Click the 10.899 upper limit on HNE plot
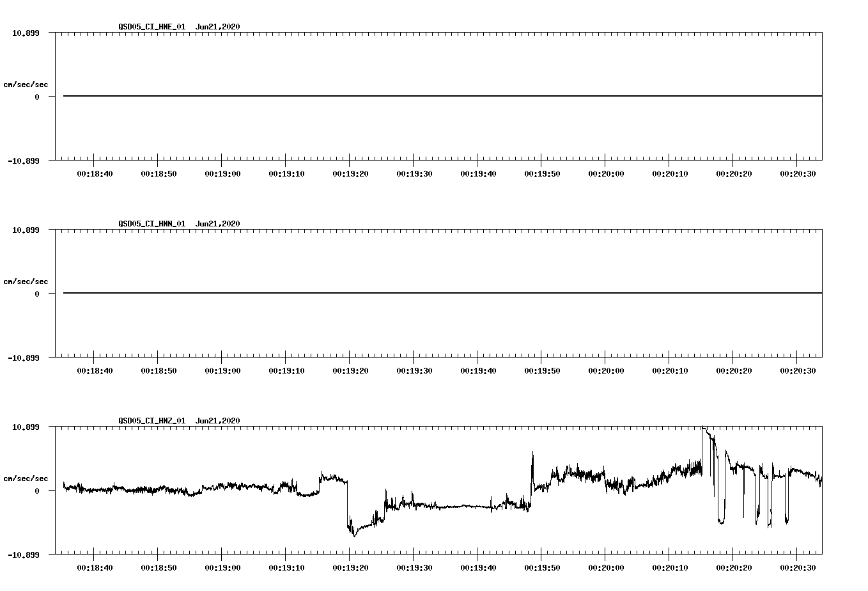 tap(26, 33)
